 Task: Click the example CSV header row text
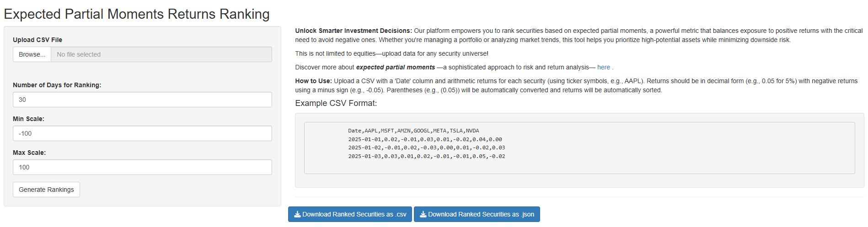[413, 131]
